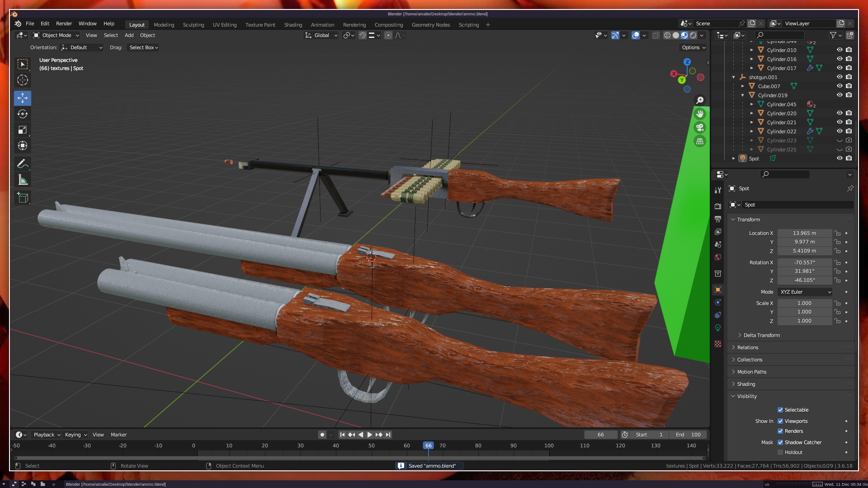The height and width of the screenshot is (488, 868).
Task: Toggle camera view in viewport
Action: tap(700, 127)
